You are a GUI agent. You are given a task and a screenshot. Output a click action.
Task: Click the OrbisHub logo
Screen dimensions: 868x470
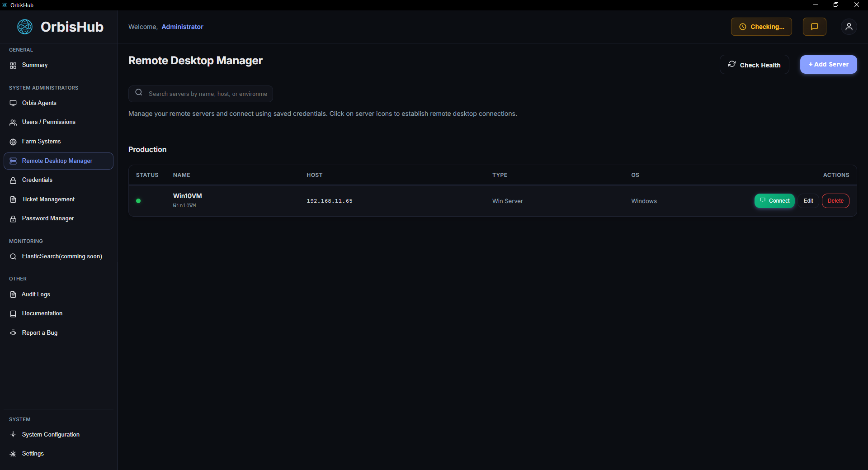pyautogui.click(x=25, y=27)
